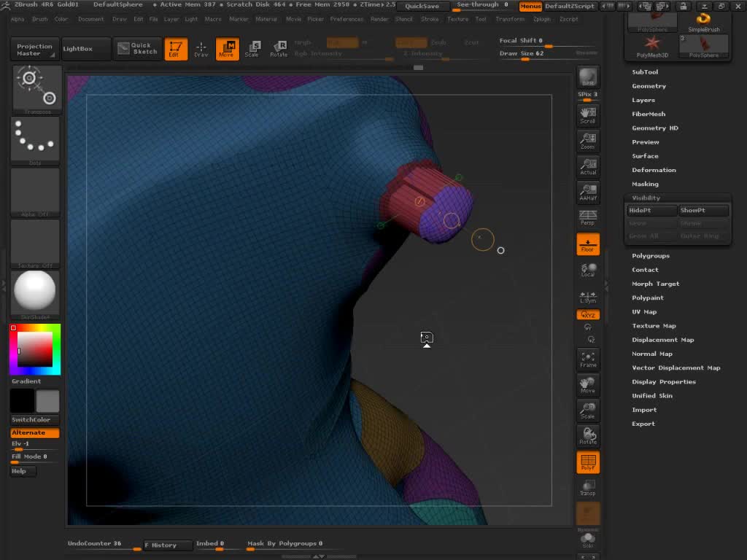Expand the FiberMesh section
This screenshot has height=560, width=747.
pos(649,114)
